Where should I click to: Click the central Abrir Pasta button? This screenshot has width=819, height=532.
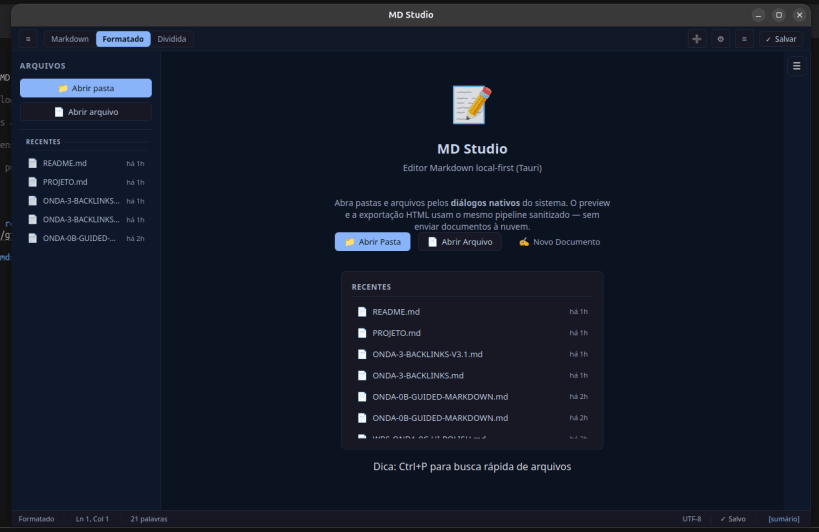pyautogui.click(x=372, y=242)
